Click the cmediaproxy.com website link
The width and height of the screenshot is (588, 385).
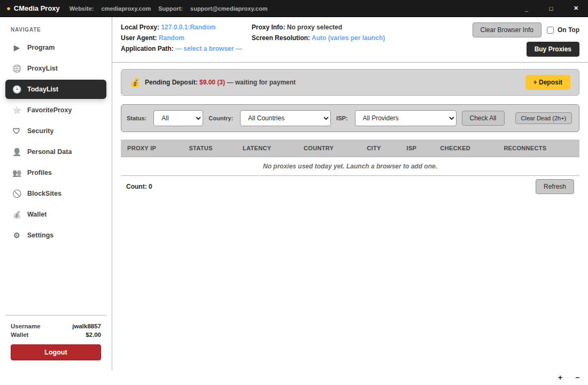click(126, 9)
